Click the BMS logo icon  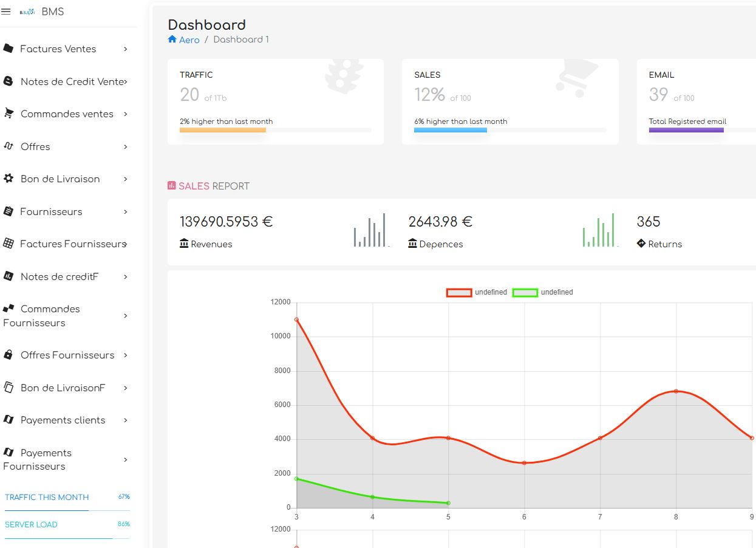tap(27, 12)
